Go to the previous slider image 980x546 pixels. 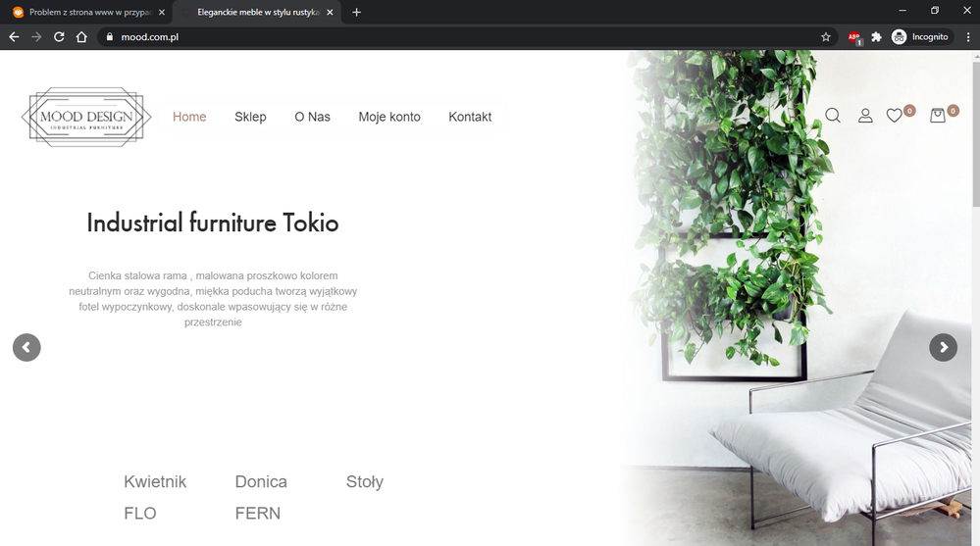pyautogui.click(x=26, y=347)
